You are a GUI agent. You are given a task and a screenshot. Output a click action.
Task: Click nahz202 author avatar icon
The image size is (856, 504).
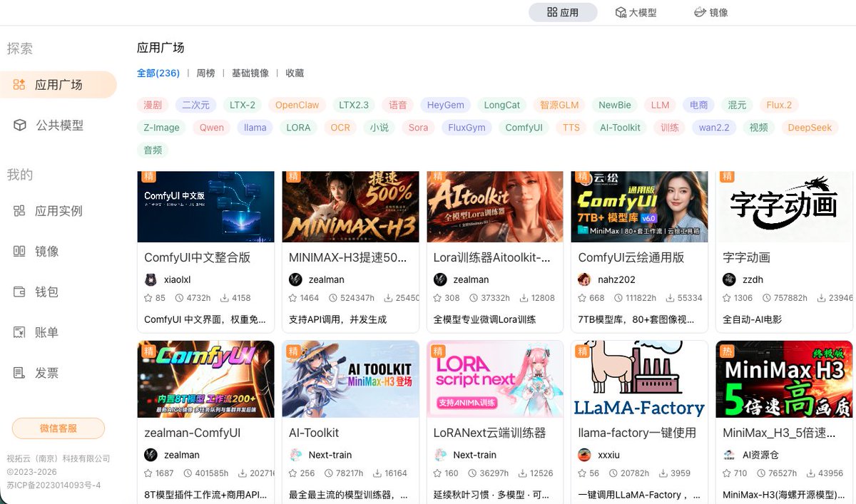[584, 279]
